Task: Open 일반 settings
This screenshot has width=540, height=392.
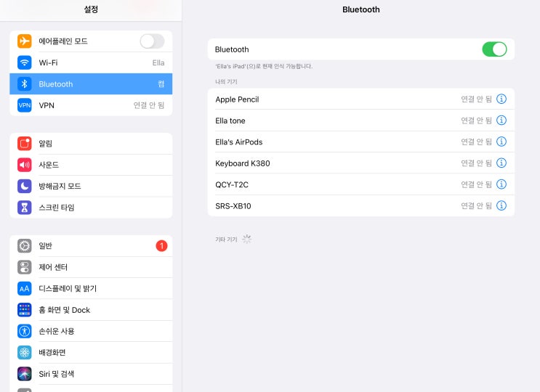Action: click(x=91, y=246)
